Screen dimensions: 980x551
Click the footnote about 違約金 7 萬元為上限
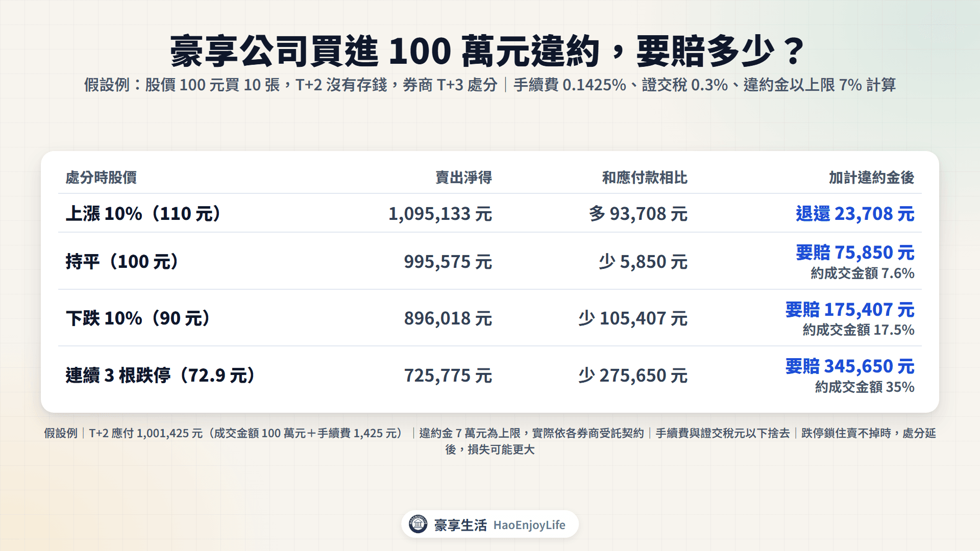tap(531, 433)
